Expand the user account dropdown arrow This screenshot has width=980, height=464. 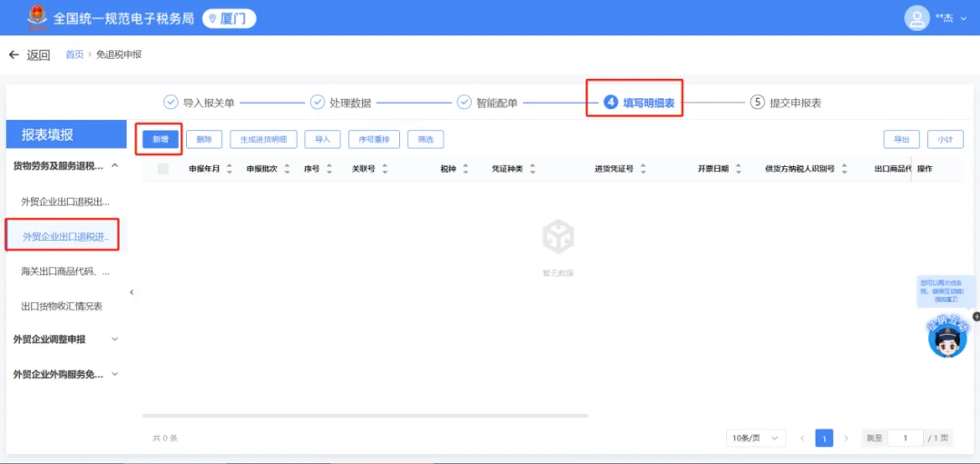(x=963, y=19)
